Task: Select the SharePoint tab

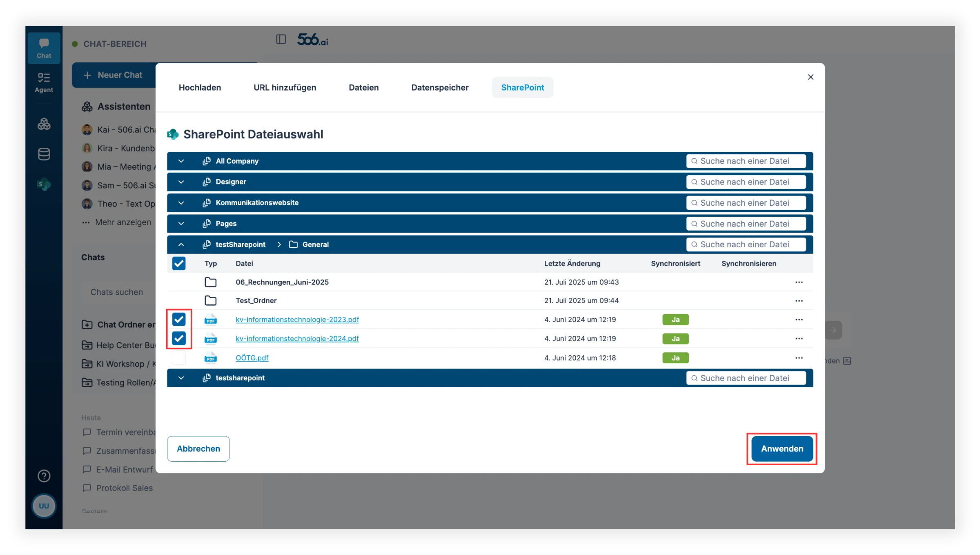Action: point(522,87)
